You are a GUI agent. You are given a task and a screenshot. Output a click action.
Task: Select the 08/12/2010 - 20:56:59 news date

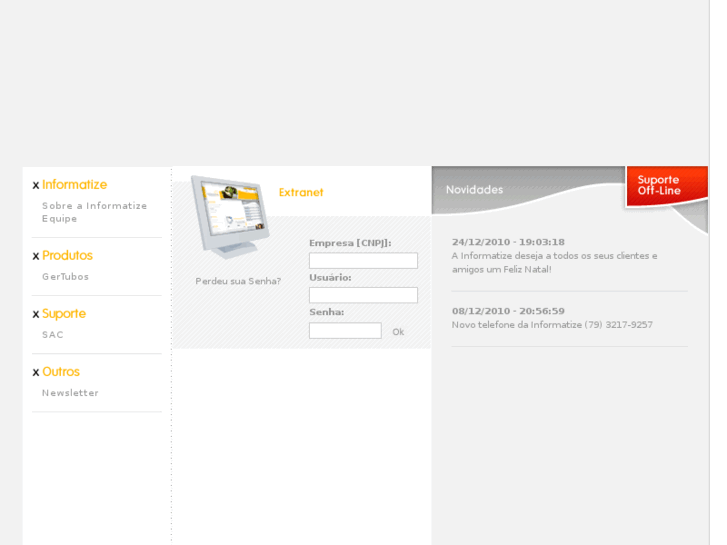(508, 311)
